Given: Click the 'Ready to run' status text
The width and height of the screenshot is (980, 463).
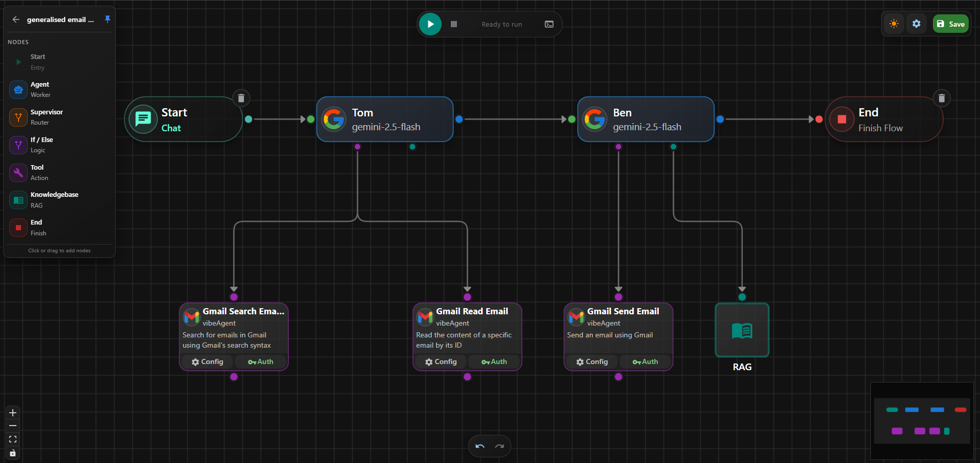Looking at the screenshot, I should (502, 24).
